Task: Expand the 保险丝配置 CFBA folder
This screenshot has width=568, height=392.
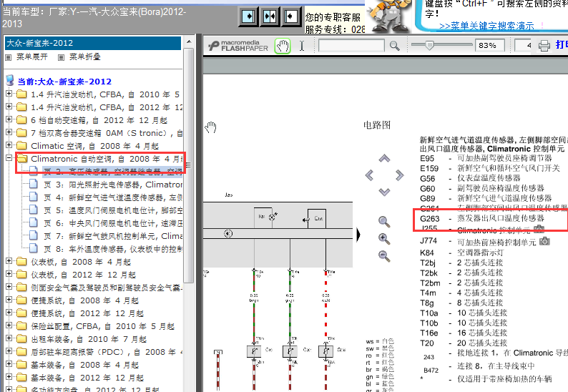Action: click(9, 325)
